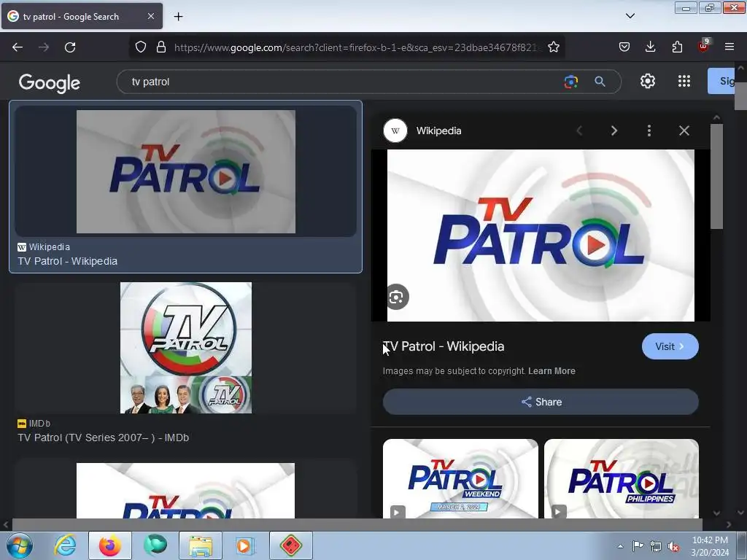Select the IMDb TV Patrol image result

click(x=186, y=348)
